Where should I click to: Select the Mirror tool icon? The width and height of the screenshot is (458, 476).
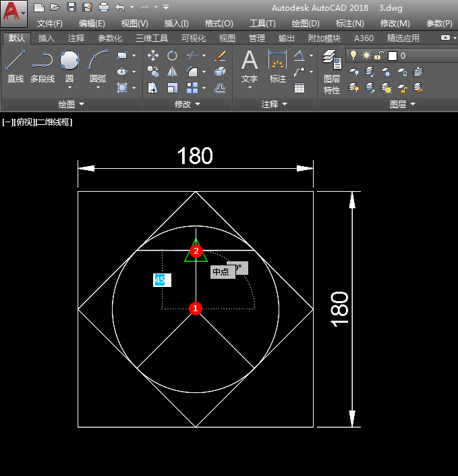pos(173,72)
